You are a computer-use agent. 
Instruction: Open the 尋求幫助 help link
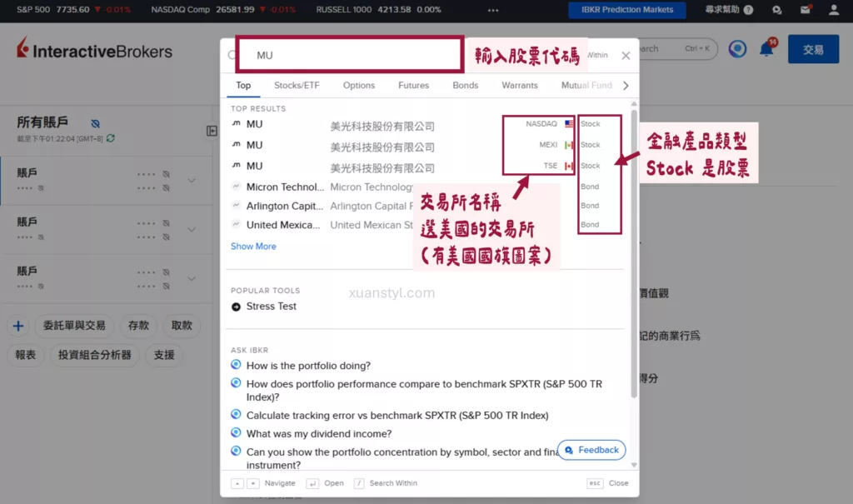pyautogui.click(x=728, y=10)
